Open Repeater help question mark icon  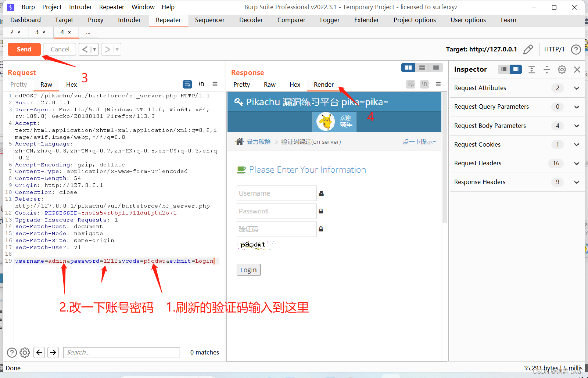pos(576,49)
